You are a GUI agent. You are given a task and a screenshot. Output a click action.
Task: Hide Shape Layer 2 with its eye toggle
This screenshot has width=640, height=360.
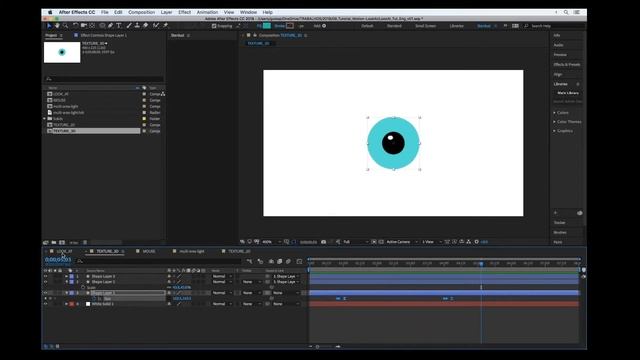[x=46, y=282]
